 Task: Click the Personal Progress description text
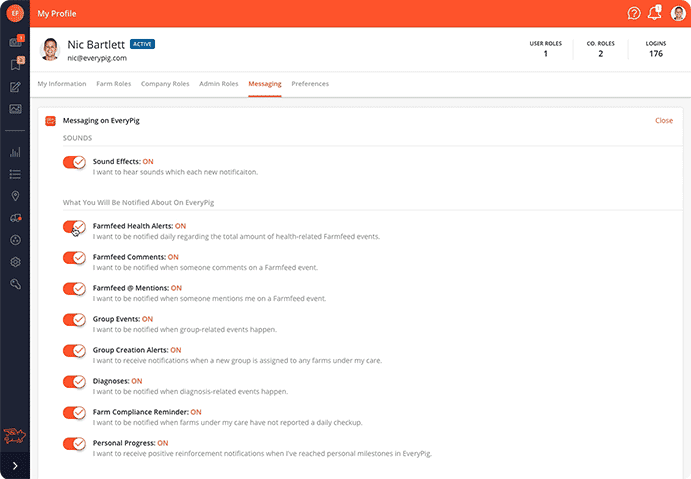tap(262, 453)
